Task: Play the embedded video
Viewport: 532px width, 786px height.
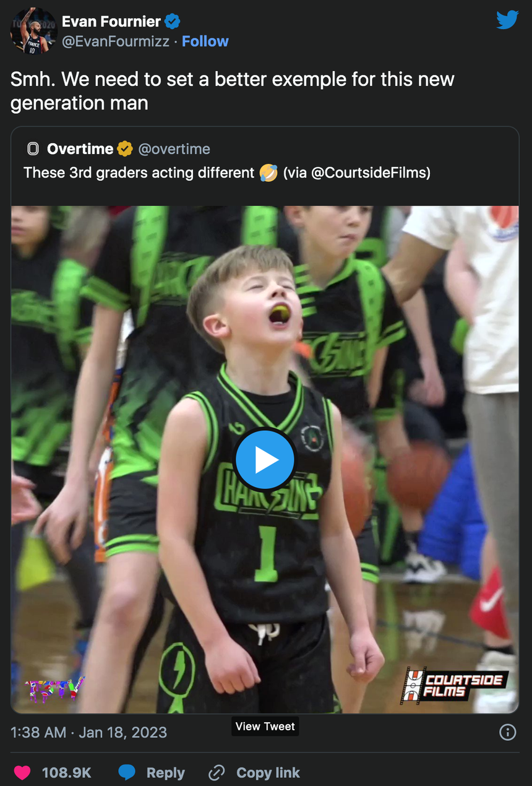Action: pyautogui.click(x=265, y=460)
